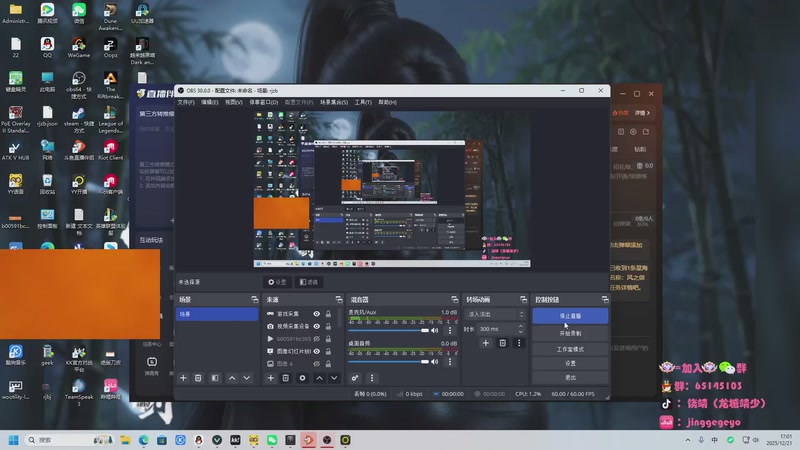Open the Windows Start menu
The width and height of the screenshot is (800, 450).
(x=14, y=440)
